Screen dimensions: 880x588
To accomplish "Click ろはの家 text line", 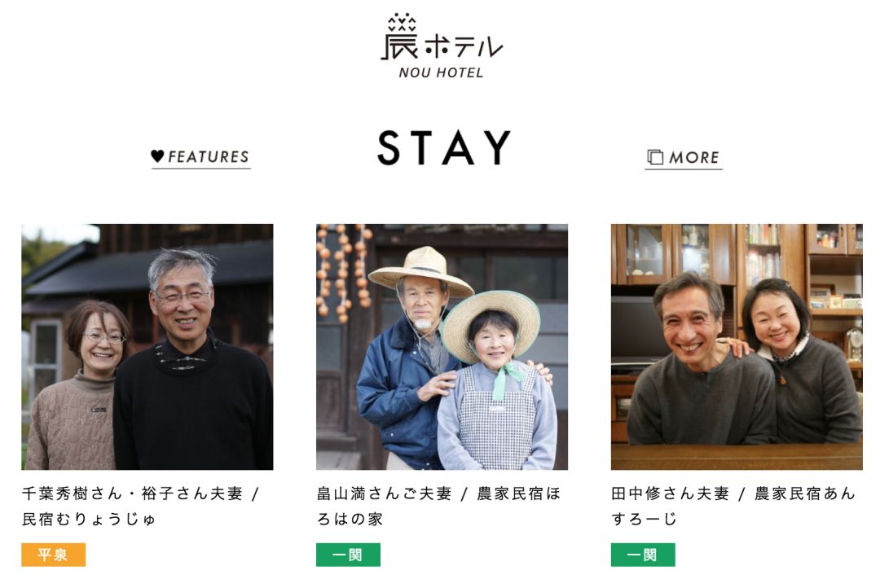I will click(350, 520).
